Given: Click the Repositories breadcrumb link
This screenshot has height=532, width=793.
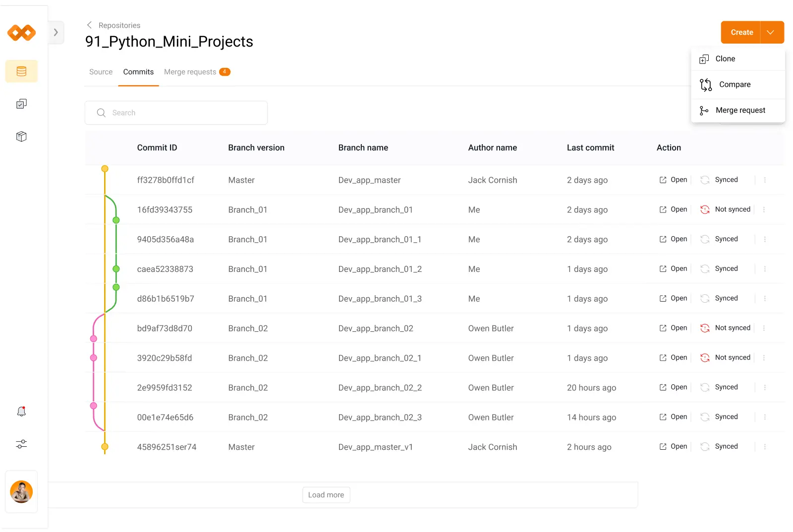Looking at the screenshot, I should [x=119, y=25].
